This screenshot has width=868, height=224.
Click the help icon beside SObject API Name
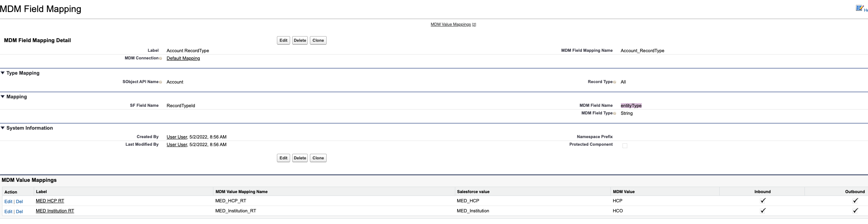161,82
